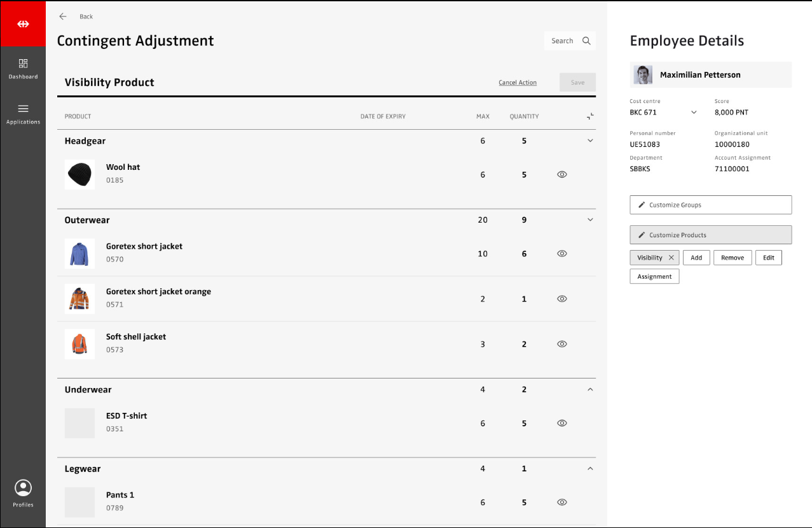Click the collapse-all icon in table header
Image resolution: width=812 pixels, height=528 pixels.
click(x=590, y=116)
